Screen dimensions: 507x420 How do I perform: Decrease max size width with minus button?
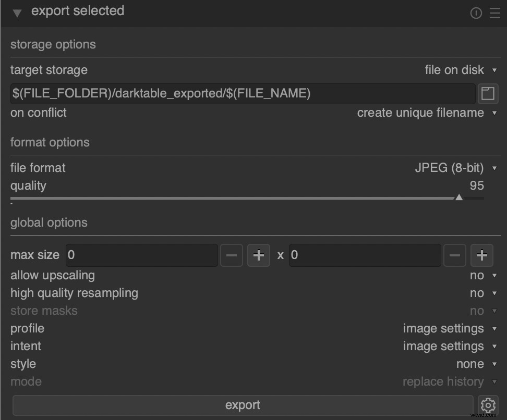click(x=232, y=255)
